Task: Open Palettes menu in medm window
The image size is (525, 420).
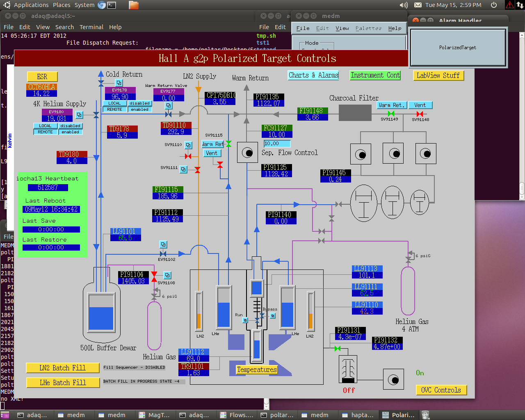Action: pyautogui.click(x=368, y=28)
